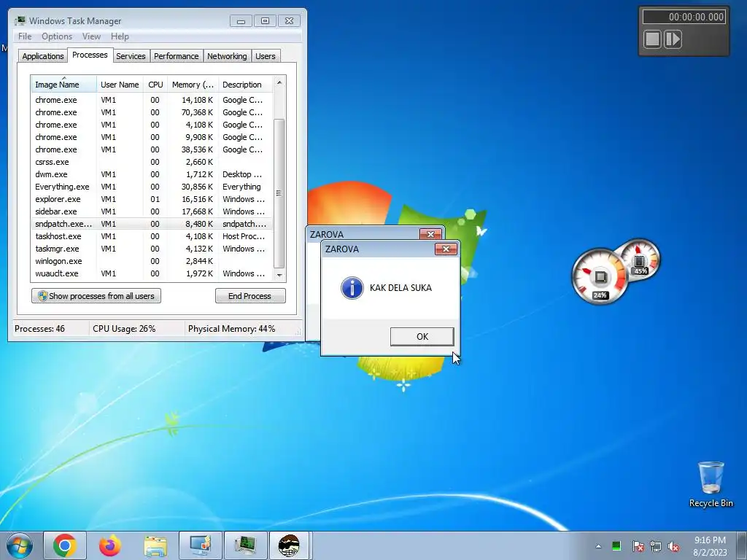Open the Help menu
The height and width of the screenshot is (560, 747).
pyautogui.click(x=120, y=36)
